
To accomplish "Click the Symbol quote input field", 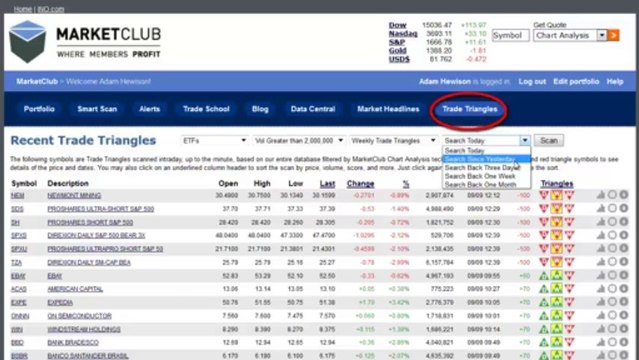I will (x=511, y=35).
